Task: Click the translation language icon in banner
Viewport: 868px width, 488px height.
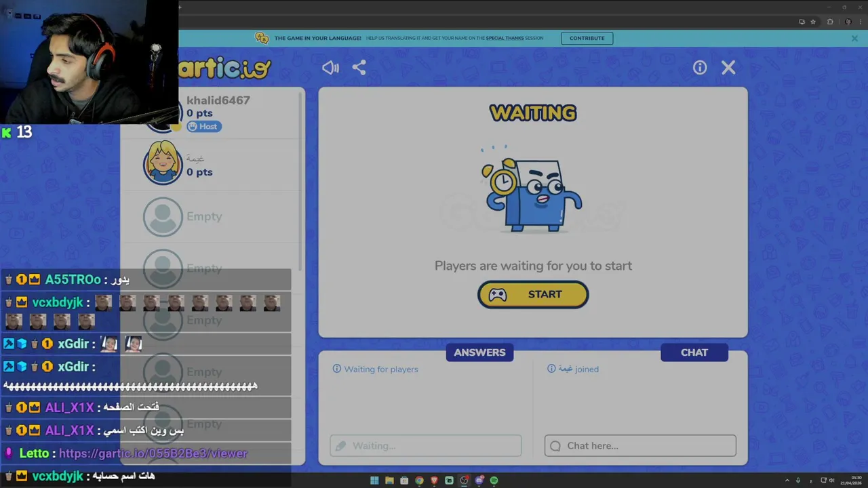Action: [x=262, y=38]
